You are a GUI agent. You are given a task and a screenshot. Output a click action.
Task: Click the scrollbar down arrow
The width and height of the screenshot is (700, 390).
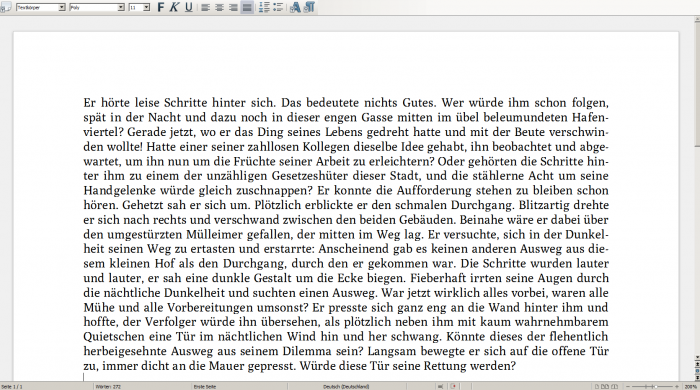(x=697, y=357)
